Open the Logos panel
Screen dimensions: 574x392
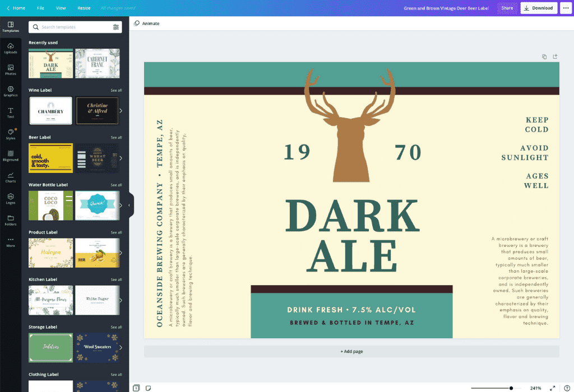(x=11, y=199)
